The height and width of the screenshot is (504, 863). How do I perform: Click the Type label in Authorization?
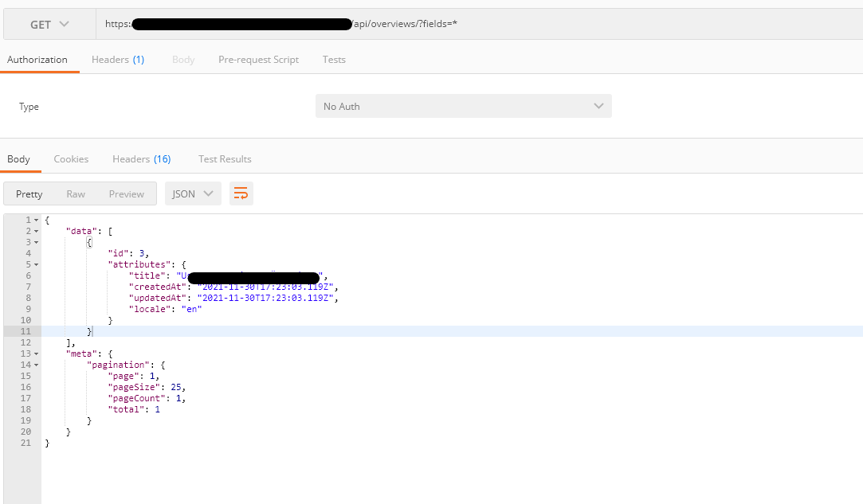click(29, 106)
